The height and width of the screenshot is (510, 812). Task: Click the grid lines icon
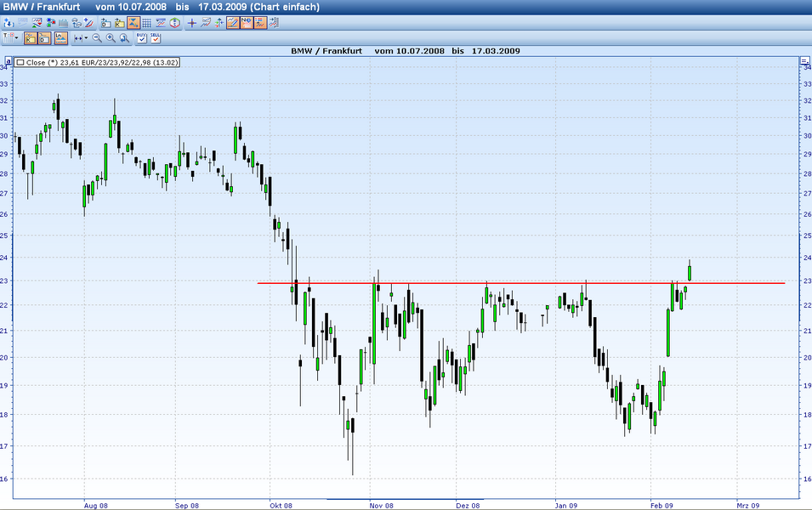pyautogui.click(x=146, y=23)
